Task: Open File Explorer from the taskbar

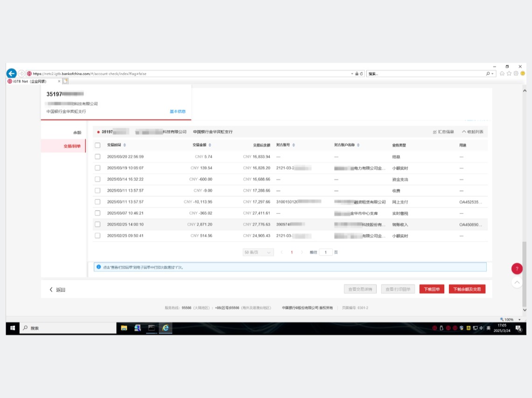Action: click(124, 328)
